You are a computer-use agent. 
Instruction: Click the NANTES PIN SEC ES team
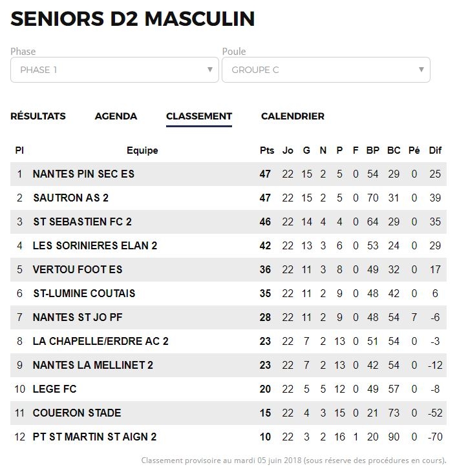pyautogui.click(x=83, y=174)
